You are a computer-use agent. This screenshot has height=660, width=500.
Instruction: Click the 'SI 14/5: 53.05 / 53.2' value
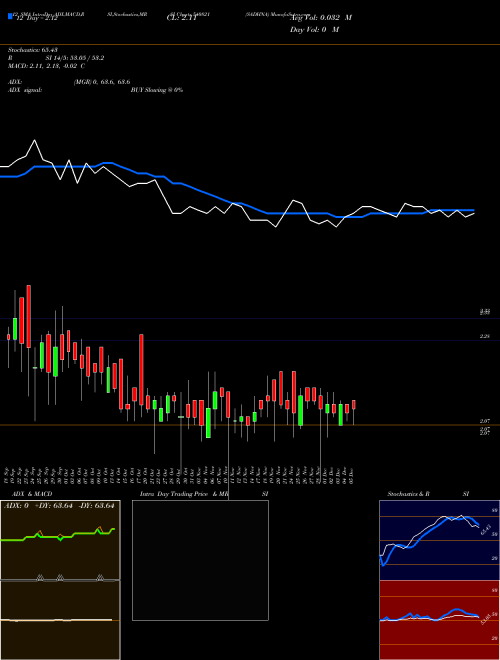coord(75,58)
